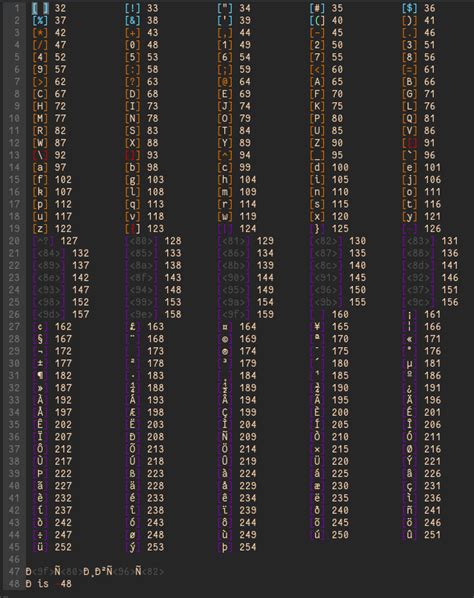Click the "×" character beside 215

317,449
